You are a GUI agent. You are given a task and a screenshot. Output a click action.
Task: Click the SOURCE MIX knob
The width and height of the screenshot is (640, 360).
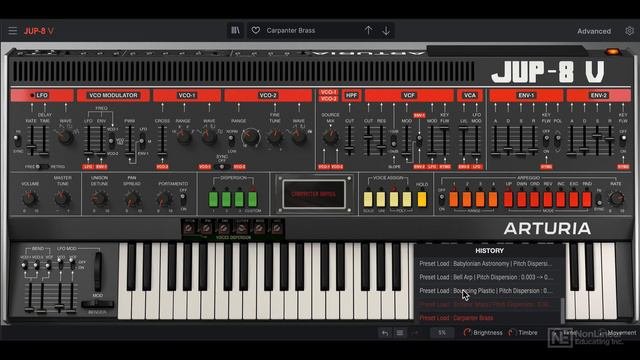coord(330,137)
